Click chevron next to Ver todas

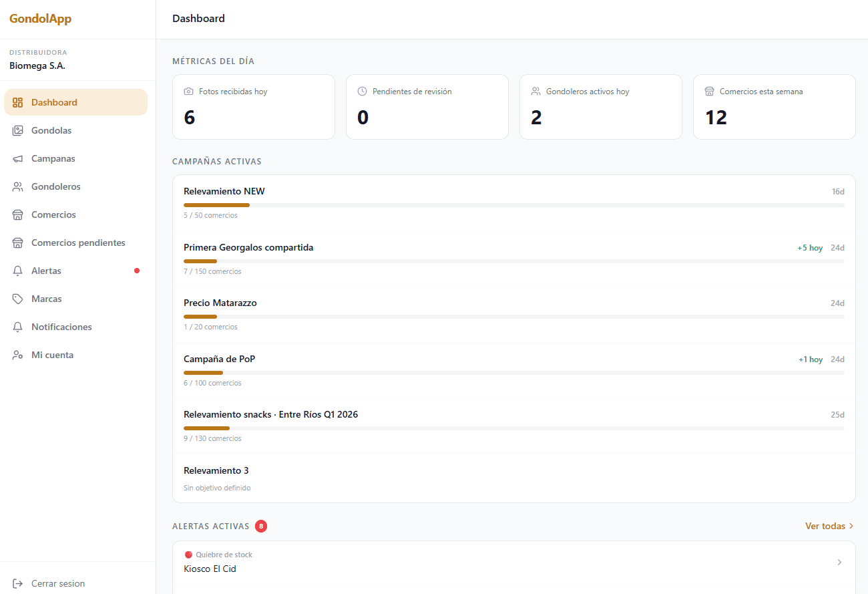851,527
